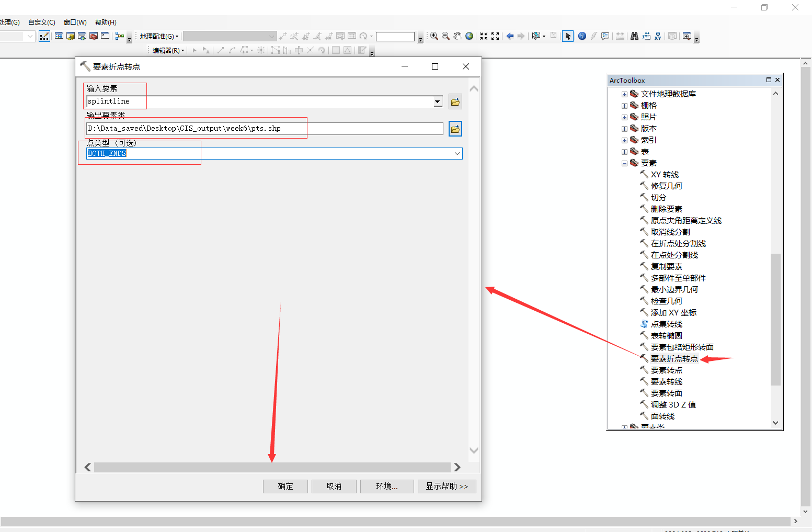
Task: Select the 要素折点转点 tool
Action: (674, 359)
